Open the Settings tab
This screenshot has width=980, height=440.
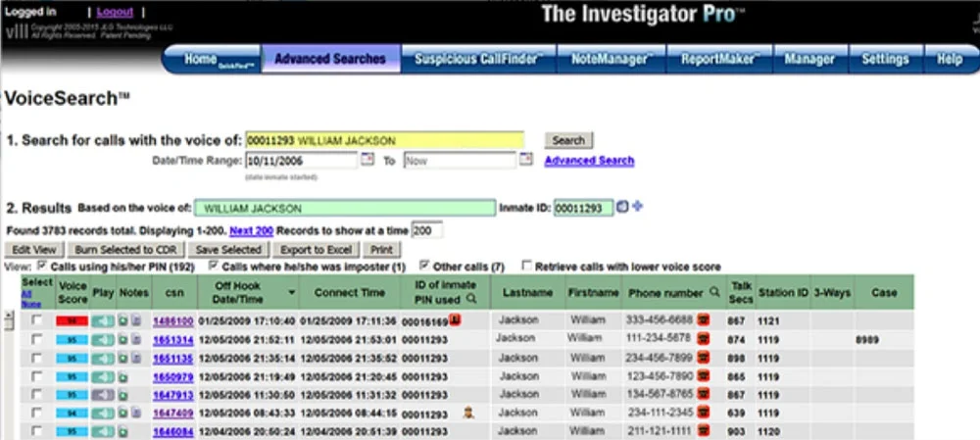click(885, 60)
